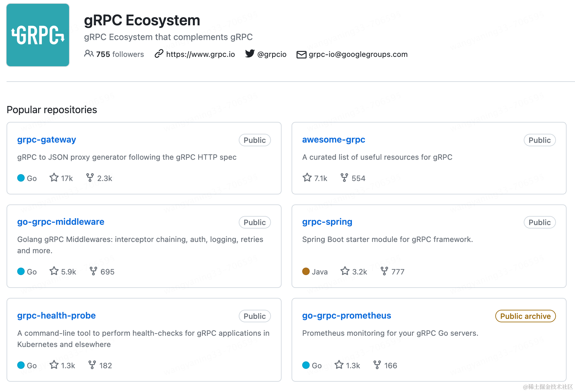
Task: Click the star icon on go-grpc-prometheus
Action: coord(339,364)
